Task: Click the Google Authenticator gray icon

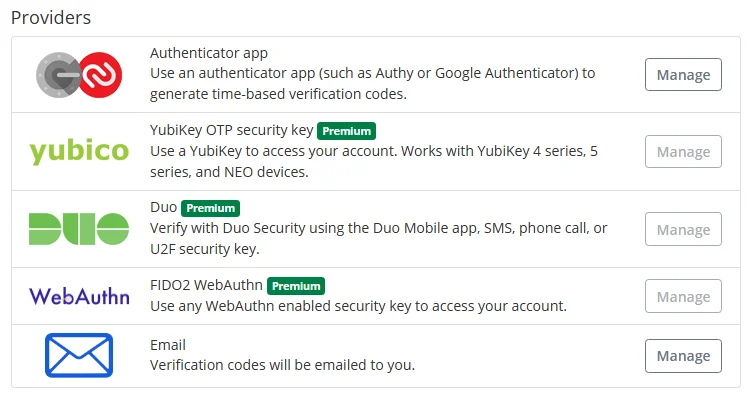Action: (x=57, y=75)
